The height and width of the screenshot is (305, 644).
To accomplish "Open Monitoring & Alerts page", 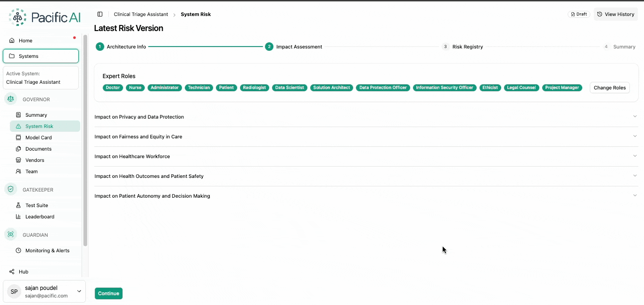I will click(45, 250).
